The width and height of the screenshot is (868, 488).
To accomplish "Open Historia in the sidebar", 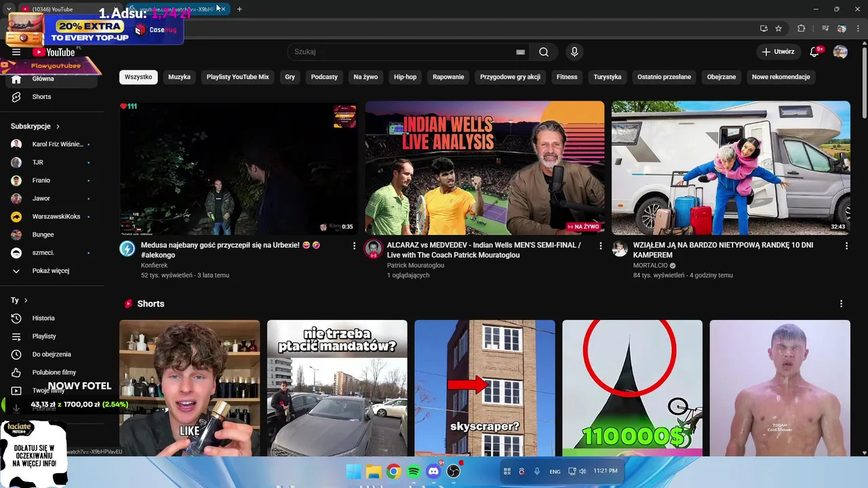I will [x=52, y=319].
